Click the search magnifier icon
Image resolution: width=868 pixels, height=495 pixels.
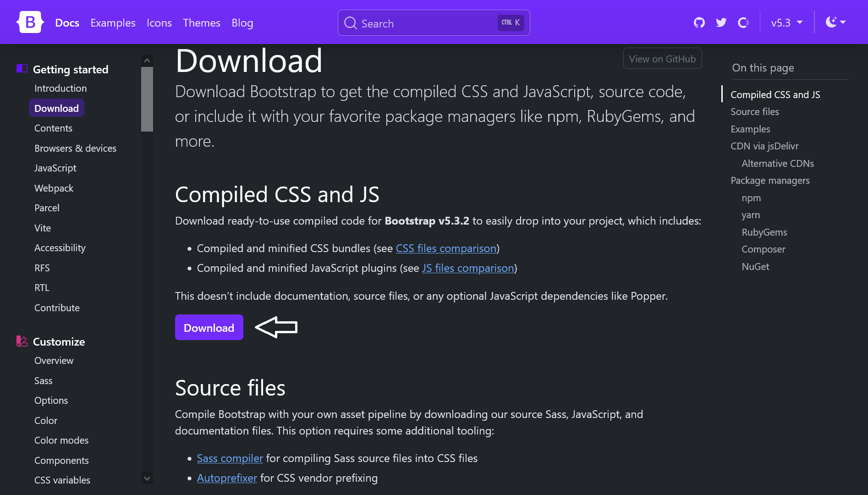point(351,23)
